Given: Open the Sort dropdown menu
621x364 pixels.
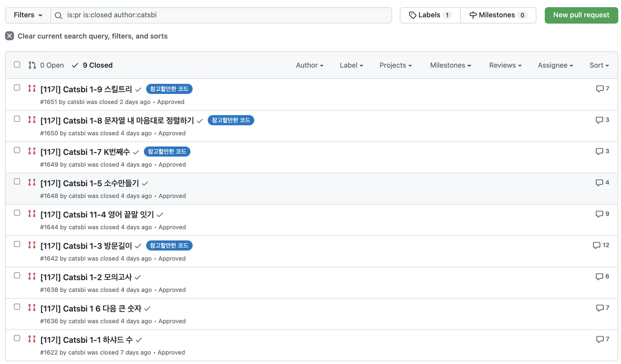Looking at the screenshot, I should 599,65.
